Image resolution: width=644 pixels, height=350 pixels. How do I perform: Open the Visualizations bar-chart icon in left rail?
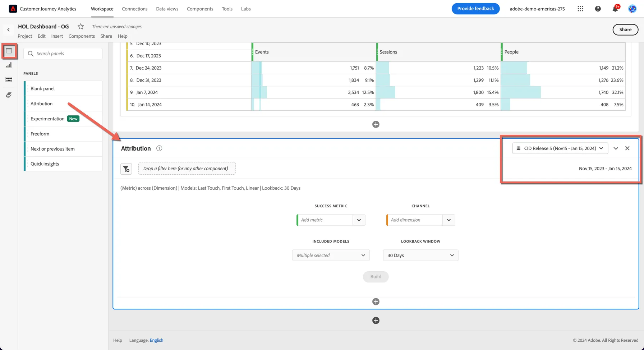9,65
